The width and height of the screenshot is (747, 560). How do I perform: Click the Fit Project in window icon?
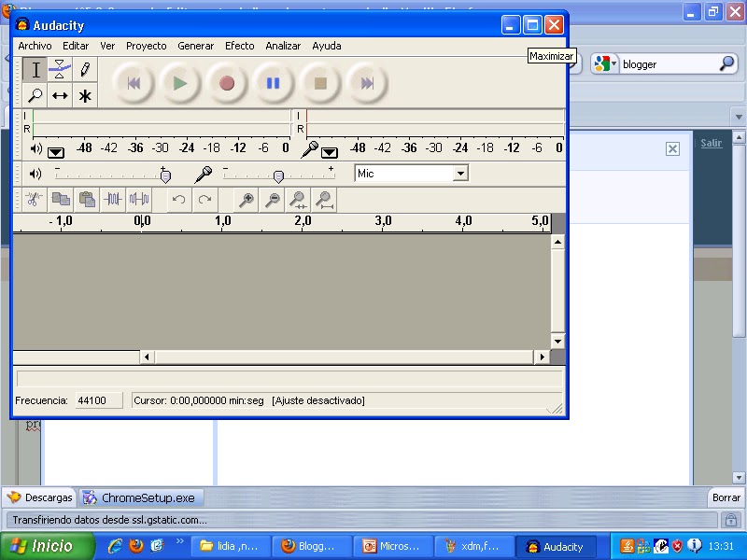(324, 199)
